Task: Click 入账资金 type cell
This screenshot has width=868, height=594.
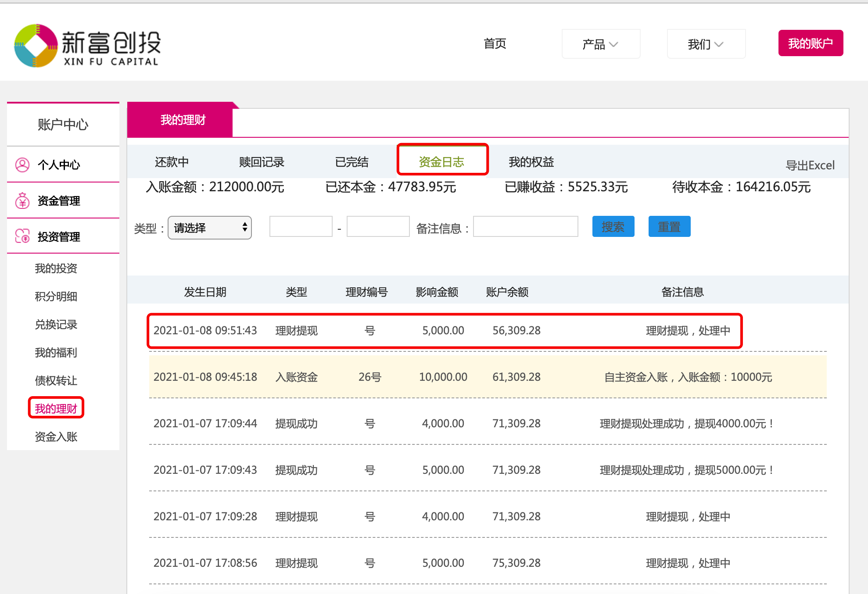Action: (x=297, y=377)
